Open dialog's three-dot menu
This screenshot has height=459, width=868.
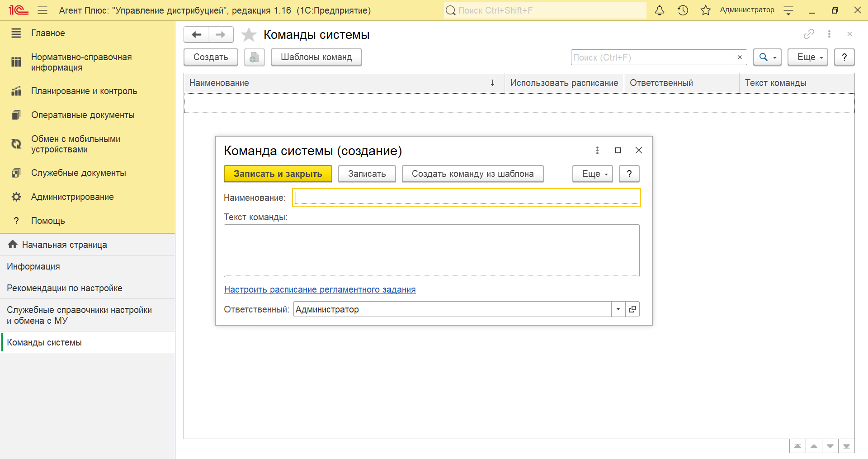pyautogui.click(x=597, y=150)
